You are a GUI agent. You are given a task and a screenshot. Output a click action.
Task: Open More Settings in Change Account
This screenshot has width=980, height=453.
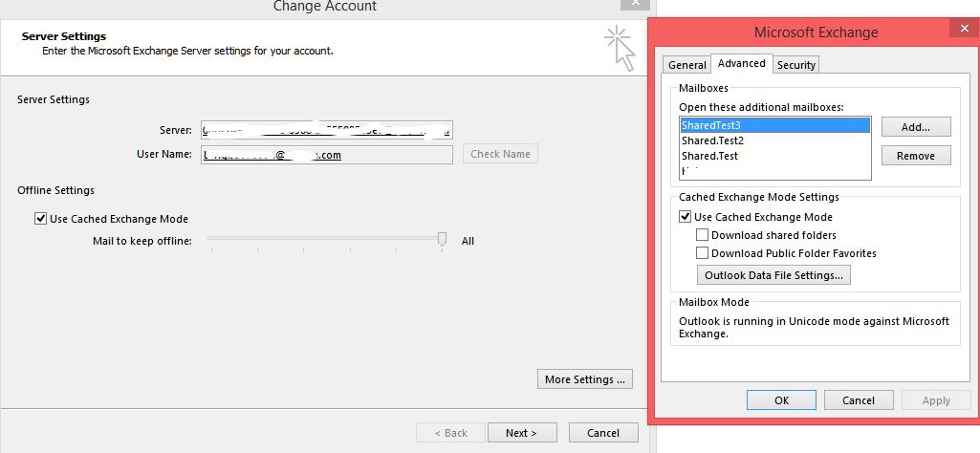coord(585,379)
